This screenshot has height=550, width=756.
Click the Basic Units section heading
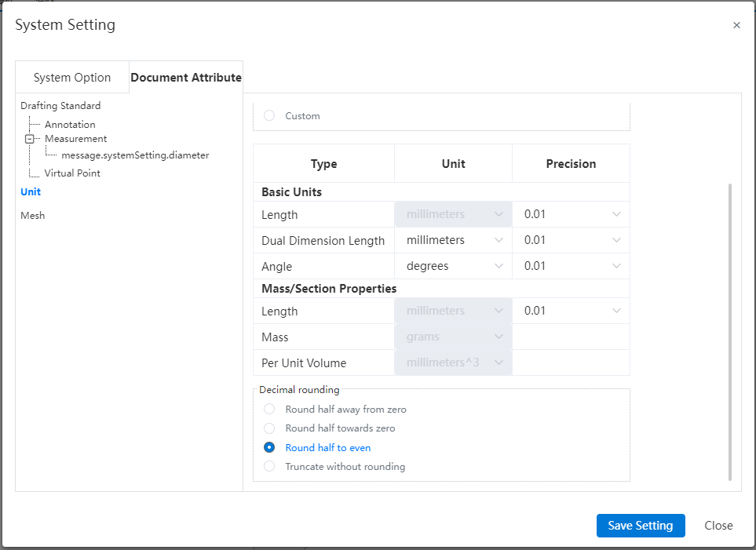291,192
